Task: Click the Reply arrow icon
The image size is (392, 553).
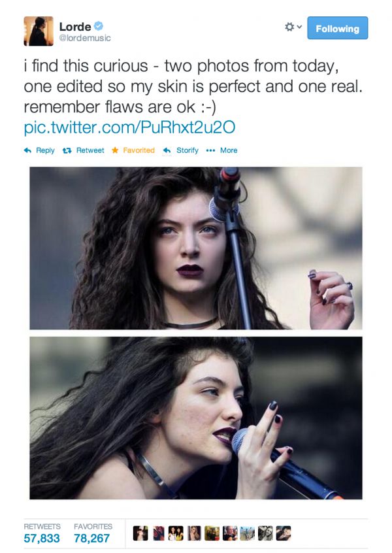Action: coord(27,150)
